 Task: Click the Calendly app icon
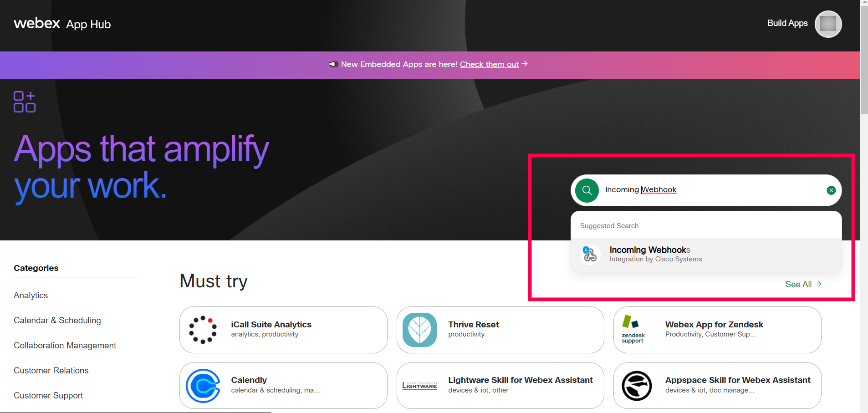point(203,385)
